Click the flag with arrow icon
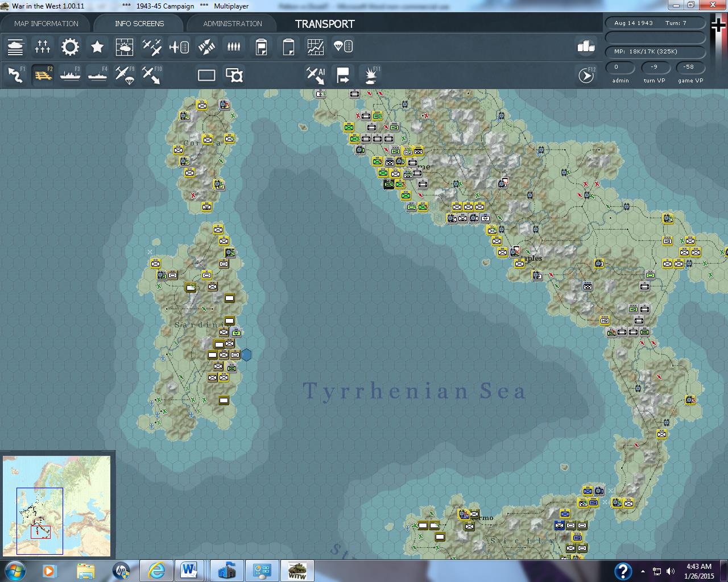Image resolution: width=728 pixels, height=582 pixels. point(343,75)
